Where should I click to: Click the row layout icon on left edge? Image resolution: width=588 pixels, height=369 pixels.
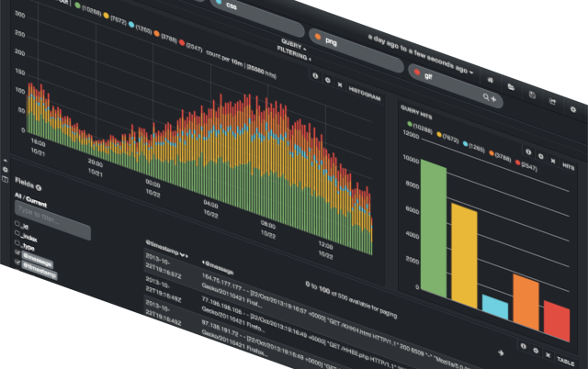click(6, 179)
